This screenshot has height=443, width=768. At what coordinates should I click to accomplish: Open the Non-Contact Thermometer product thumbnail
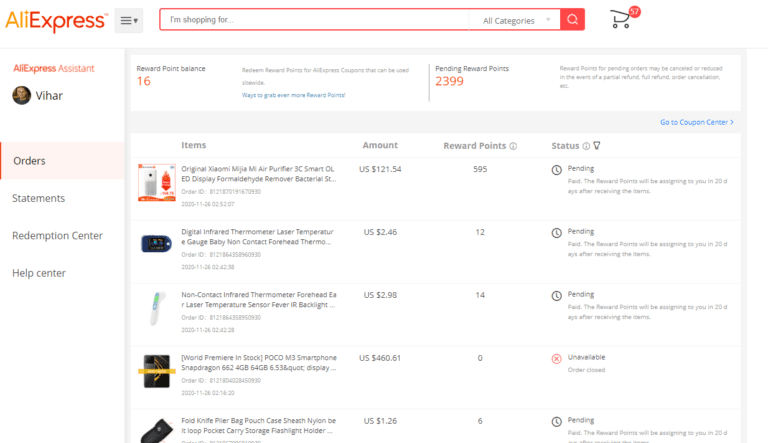tap(157, 308)
